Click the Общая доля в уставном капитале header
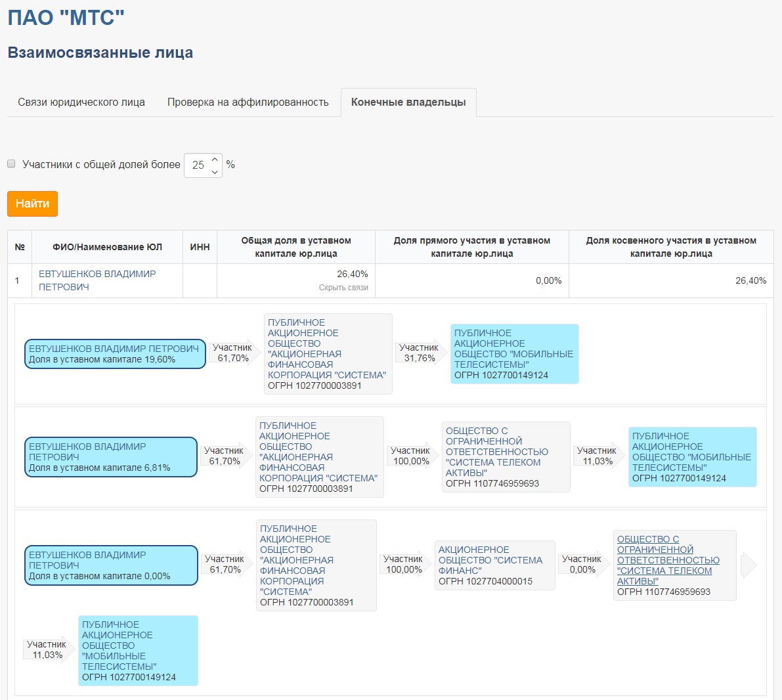Screen dimensions: 782x700 click(x=296, y=247)
